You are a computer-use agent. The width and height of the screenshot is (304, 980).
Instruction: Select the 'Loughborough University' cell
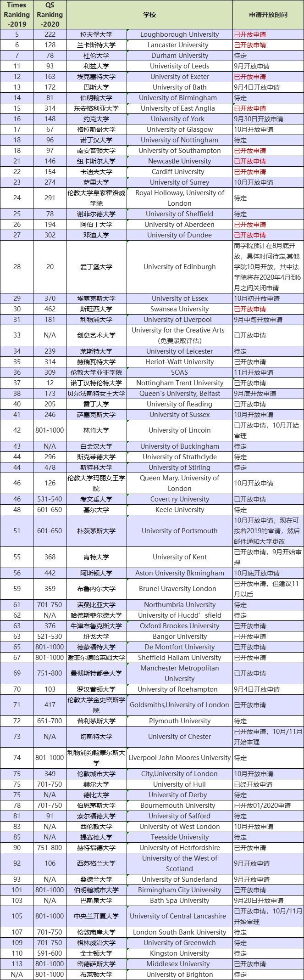click(180, 34)
